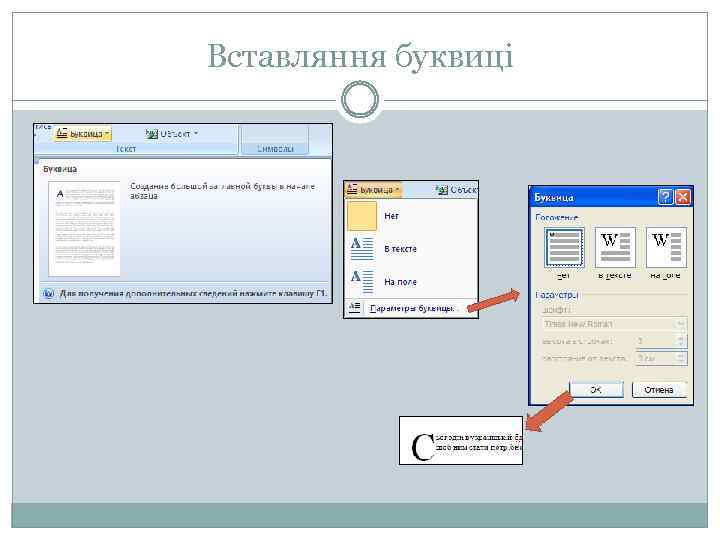
Task: Open the Объект dropdown arrow in the ribbon
Action: [196, 134]
